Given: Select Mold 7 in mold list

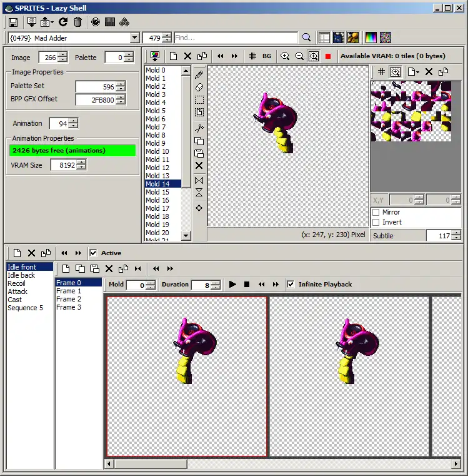Looking at the screenshot, I should point(163,127).
